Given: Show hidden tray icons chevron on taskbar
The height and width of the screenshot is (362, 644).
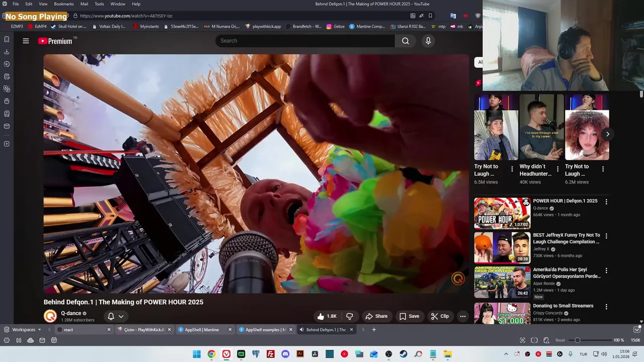Looking at the screenshot, I should [506, 354].
